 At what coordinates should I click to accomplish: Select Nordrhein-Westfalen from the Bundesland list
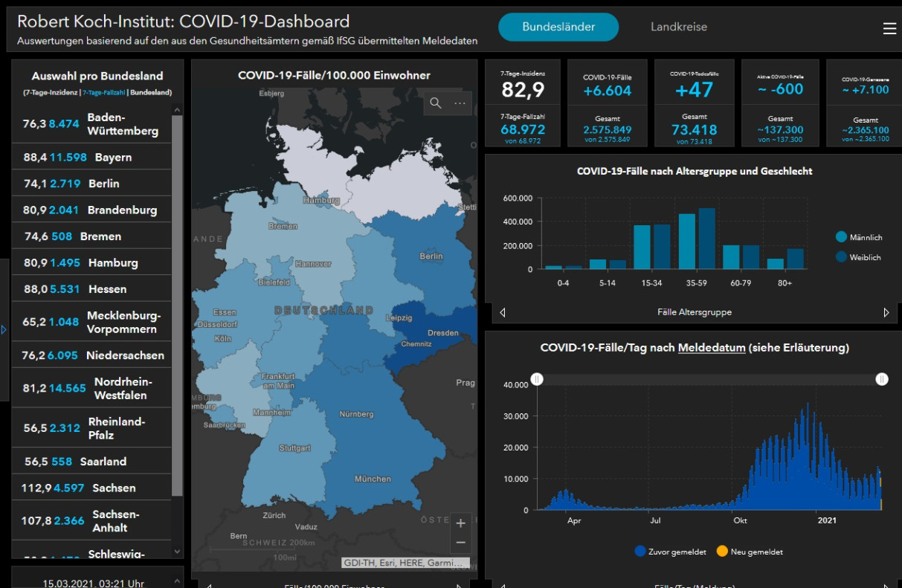click(91, 389)
